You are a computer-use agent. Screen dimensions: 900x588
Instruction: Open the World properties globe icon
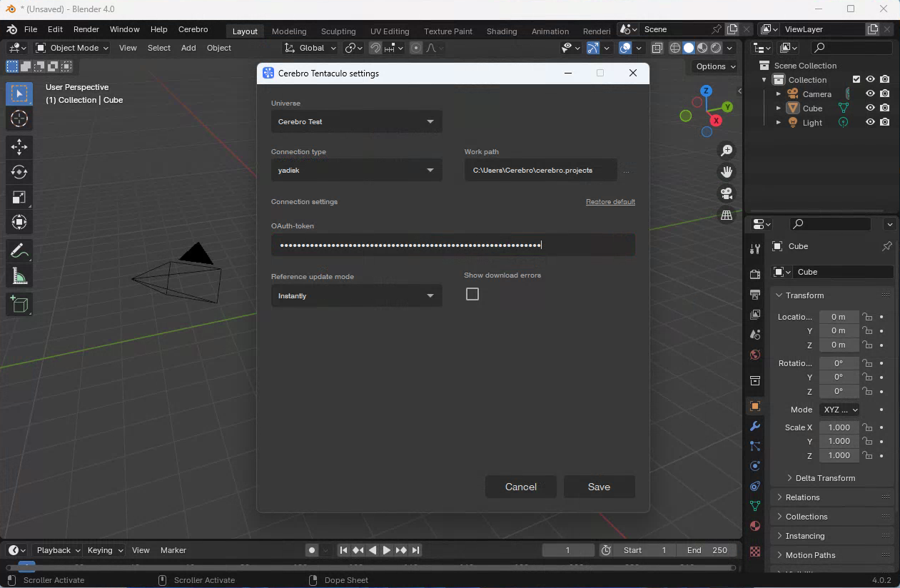(x=755, y=355)
